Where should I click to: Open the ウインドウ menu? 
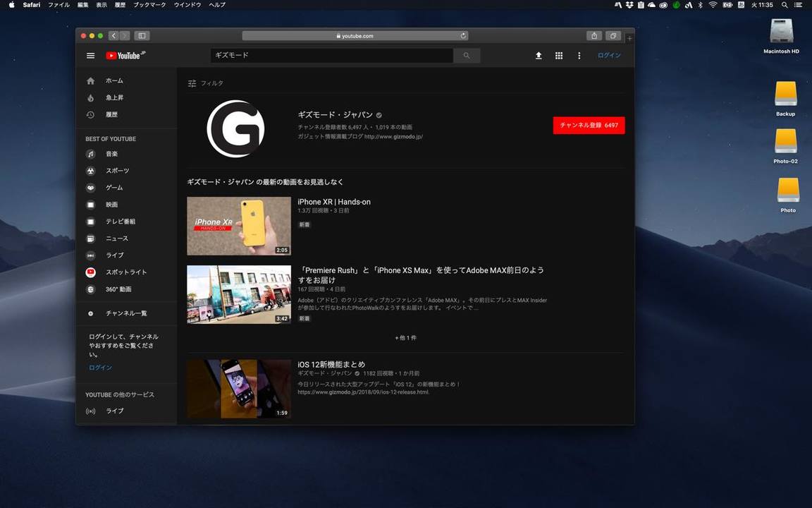(x=187, y=5)
